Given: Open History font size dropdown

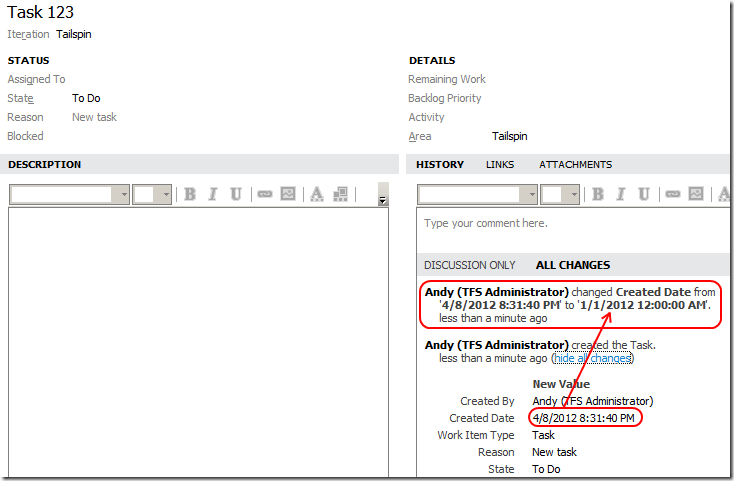Looking at the screenshot, I should click(574, 194).
